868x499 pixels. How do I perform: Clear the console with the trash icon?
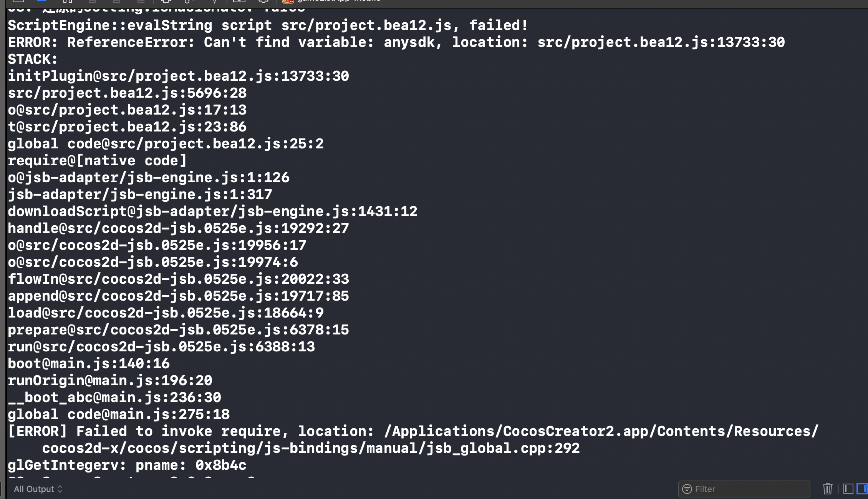point(827,489)
